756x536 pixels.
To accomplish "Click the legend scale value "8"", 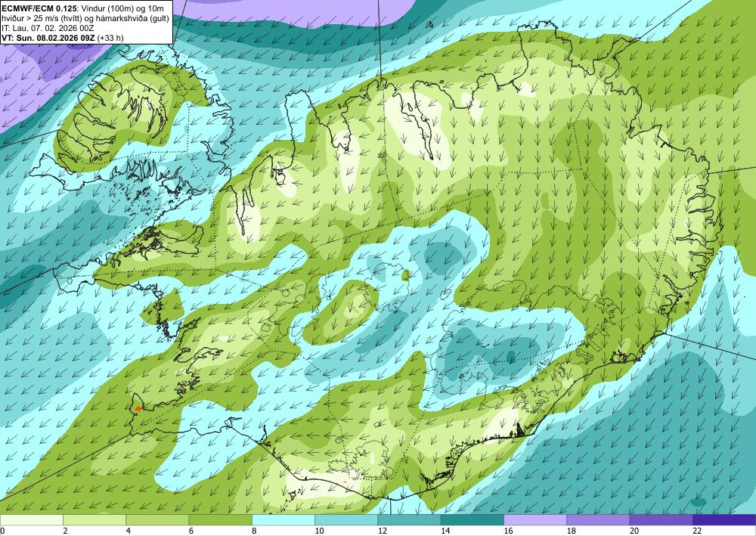I will (x=254, y=531).
